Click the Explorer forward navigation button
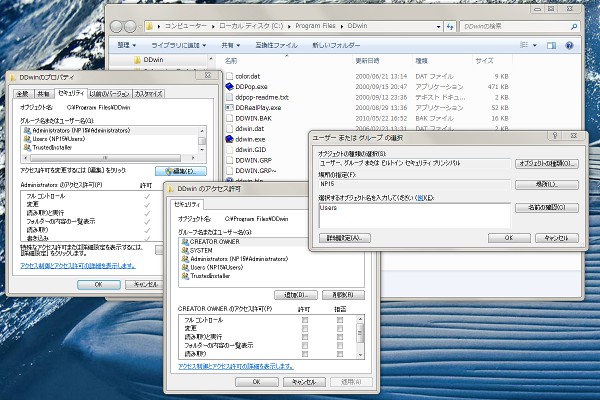Viewport: 600px width, 400px height. 130,26
